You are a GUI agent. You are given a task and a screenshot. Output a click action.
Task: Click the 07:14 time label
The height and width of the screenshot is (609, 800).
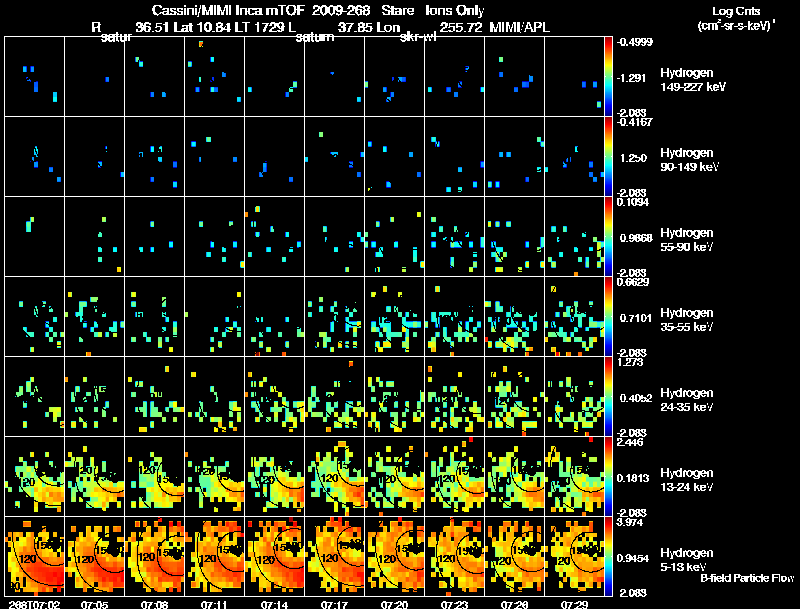pyautogui.click(x=274, y=604)
